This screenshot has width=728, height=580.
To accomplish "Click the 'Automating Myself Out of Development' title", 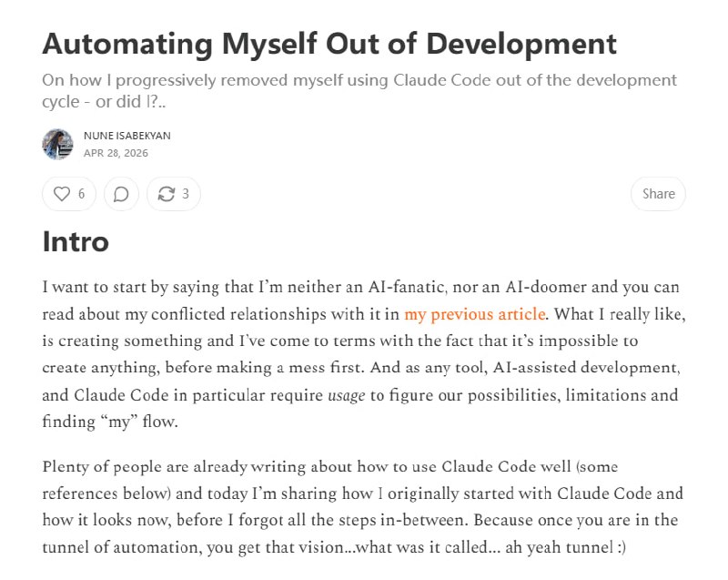I will point(329,44).
